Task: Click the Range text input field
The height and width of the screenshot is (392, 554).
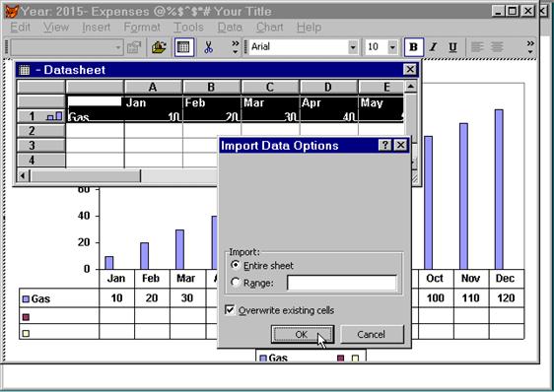Action: click(x=342, y=283)
